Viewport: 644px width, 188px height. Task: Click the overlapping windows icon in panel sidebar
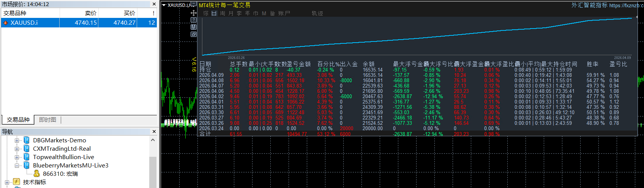click(194, 34)
